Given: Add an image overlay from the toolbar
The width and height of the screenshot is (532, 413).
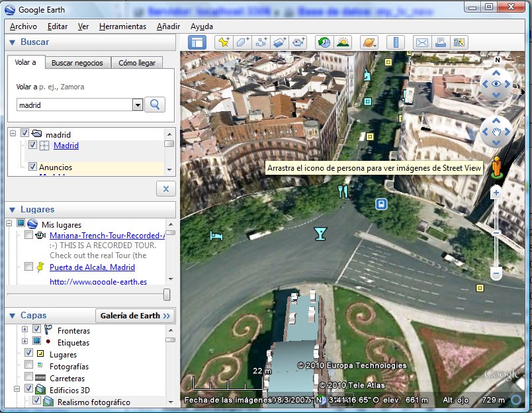Looking at the screenshot, I should [280, 42].
